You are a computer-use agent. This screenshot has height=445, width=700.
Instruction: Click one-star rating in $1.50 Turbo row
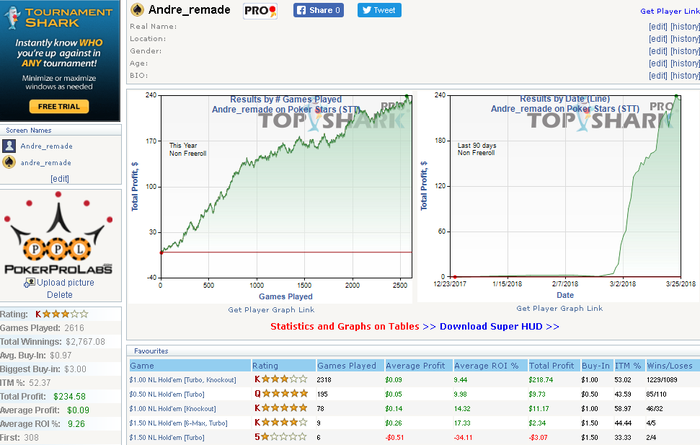pos(281,437)
